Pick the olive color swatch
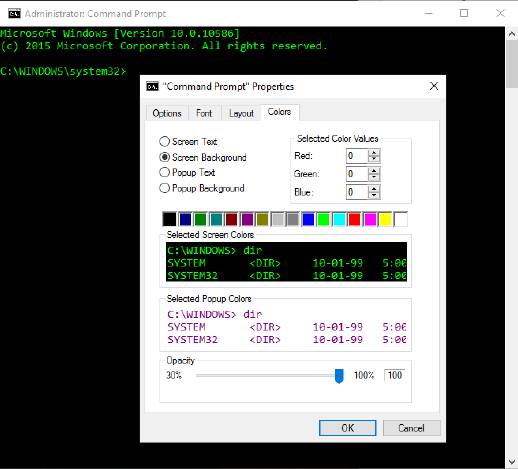This screenshot has width=518, height=469. [262, 219]
